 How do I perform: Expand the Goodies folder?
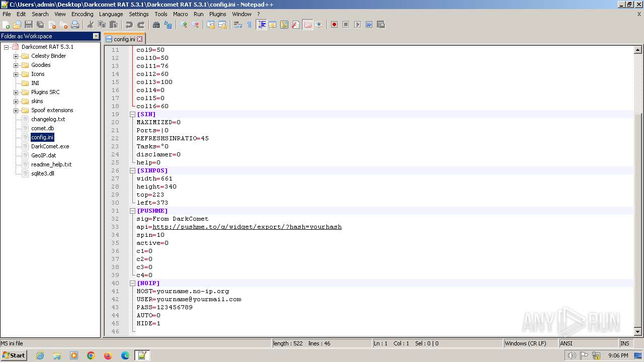click(16, 65)
